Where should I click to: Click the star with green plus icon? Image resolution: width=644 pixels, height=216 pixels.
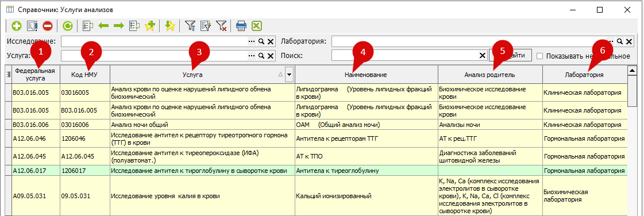pyautogui.click(x=150, y=26)
